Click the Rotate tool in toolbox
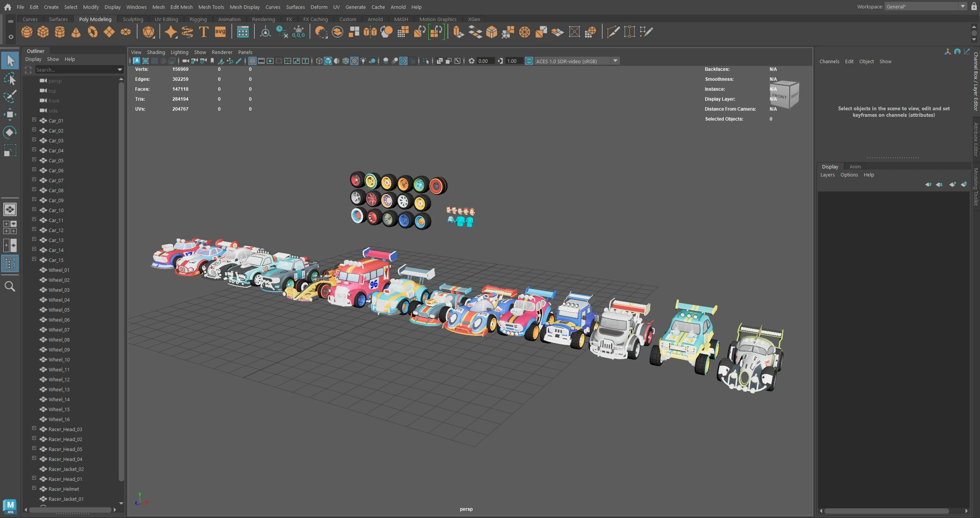This screenshot has height=518, width=980. tap(10, 132)
